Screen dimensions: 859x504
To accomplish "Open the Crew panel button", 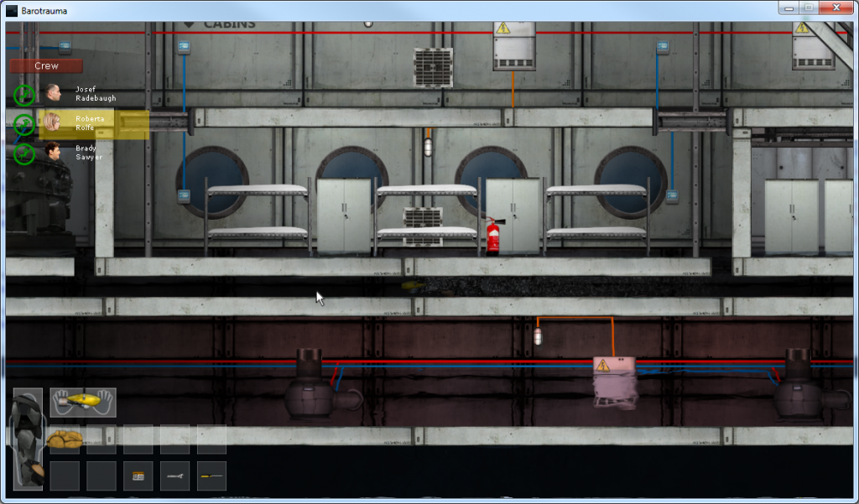I will [46, 65].
